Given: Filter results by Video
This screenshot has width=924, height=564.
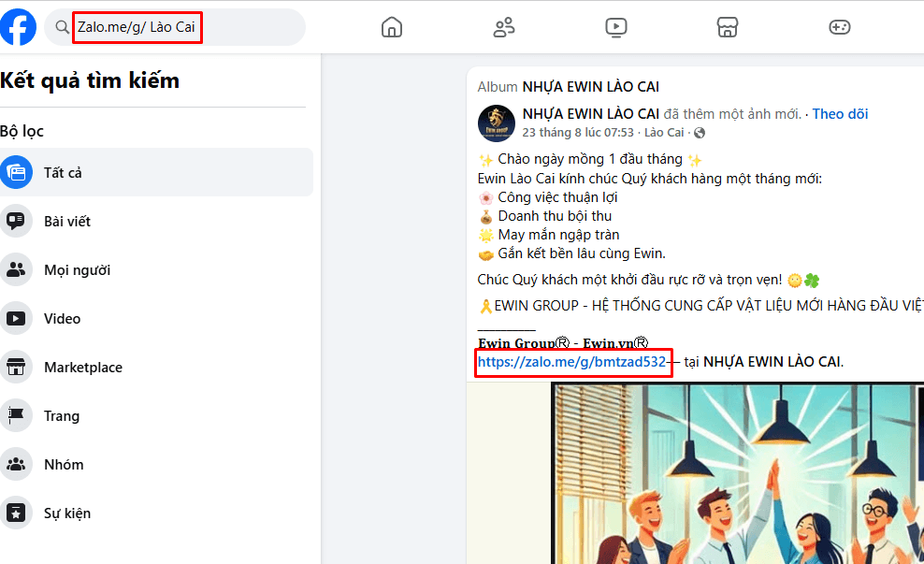Looking at the screenshot, I should pyautogui.click(x=62, y=319).
